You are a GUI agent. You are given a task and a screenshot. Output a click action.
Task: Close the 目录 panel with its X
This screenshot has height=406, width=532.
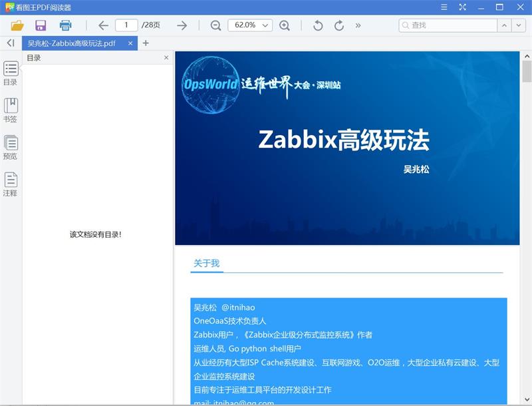pyautogui.click(x=166, y=58)
